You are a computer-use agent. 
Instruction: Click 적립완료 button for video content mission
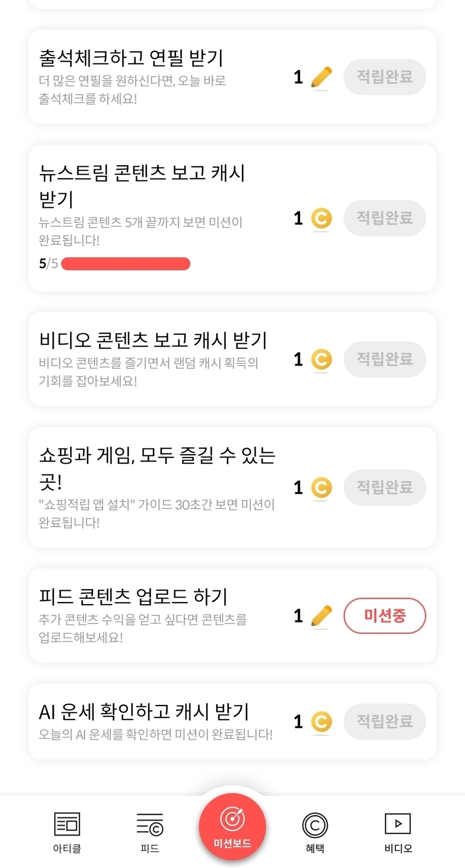[384, 360]
